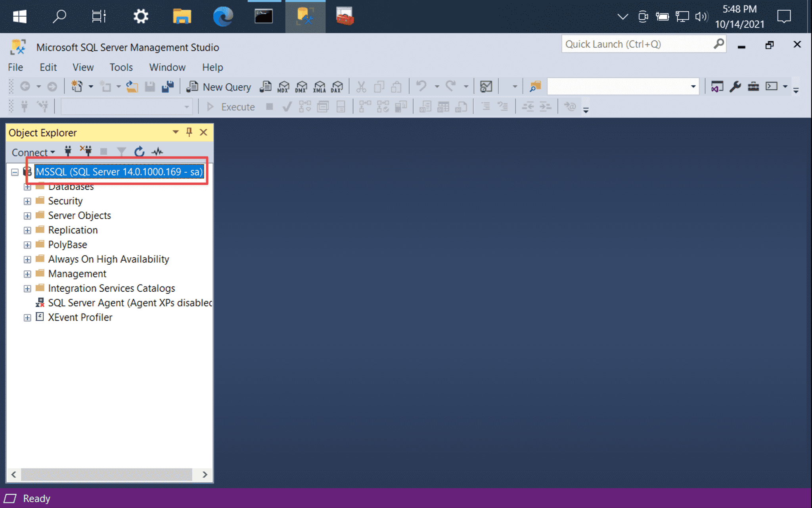This screenshot has width=812, height=508.
Task: Click the Command Window toolbar icon
Action: pos(772,87)
